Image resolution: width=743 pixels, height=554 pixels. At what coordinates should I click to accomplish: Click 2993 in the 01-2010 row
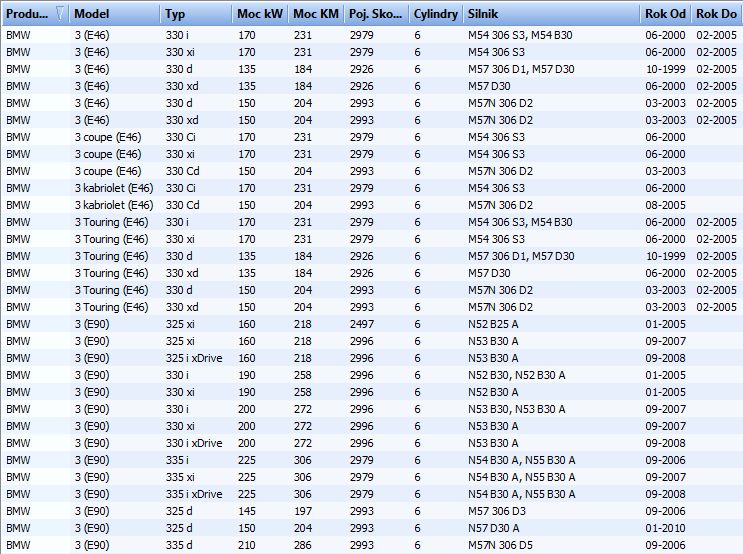pos(362,528)
